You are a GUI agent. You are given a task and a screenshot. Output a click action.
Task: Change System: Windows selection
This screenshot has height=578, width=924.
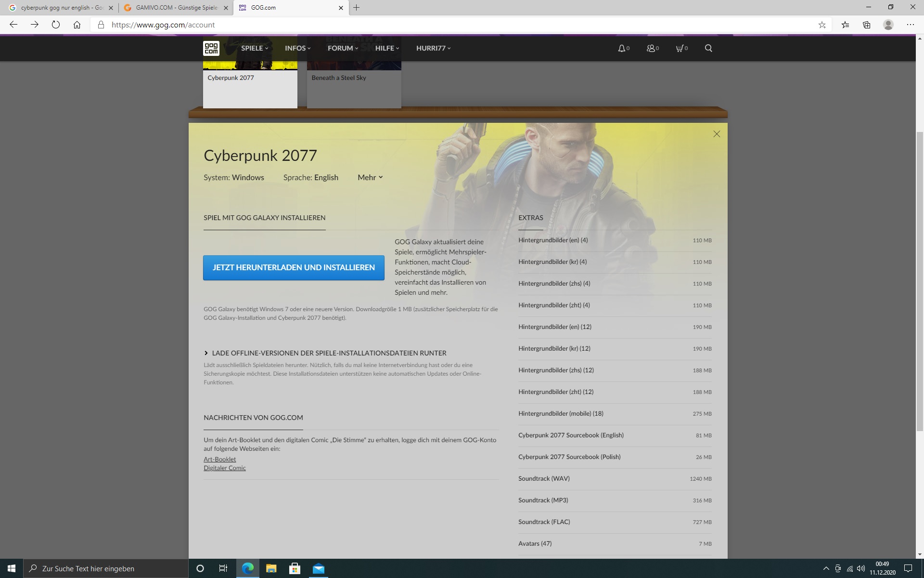coord(234,177)
